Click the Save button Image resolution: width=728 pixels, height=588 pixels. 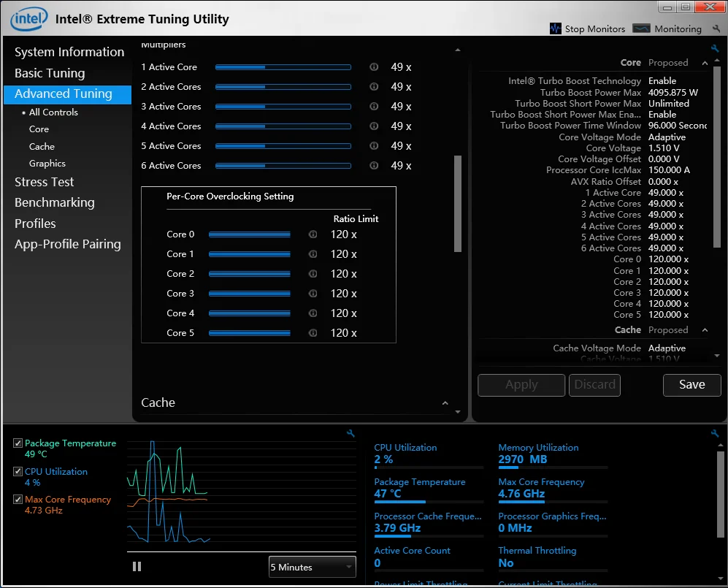tap(691, 385)
